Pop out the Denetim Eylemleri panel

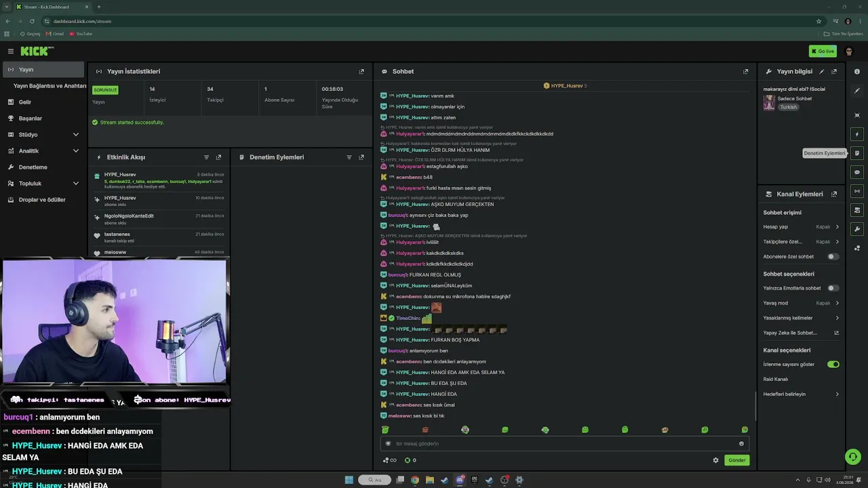tap(361, 157)
